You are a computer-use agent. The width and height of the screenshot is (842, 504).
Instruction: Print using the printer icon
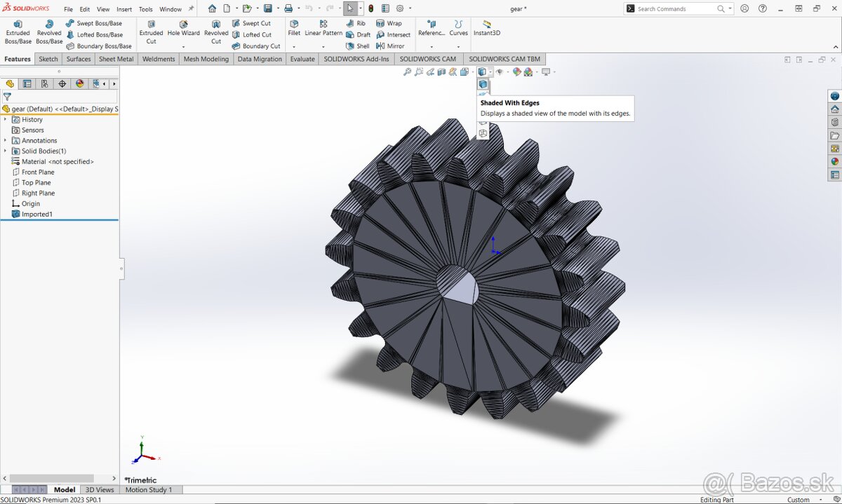[x=288, y=8]
